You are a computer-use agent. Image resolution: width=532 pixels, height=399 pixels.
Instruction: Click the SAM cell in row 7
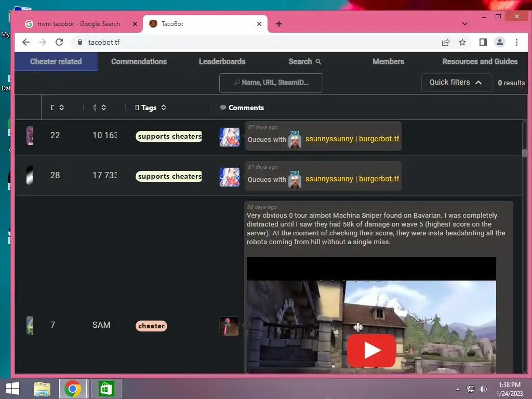tap(101, 325)
